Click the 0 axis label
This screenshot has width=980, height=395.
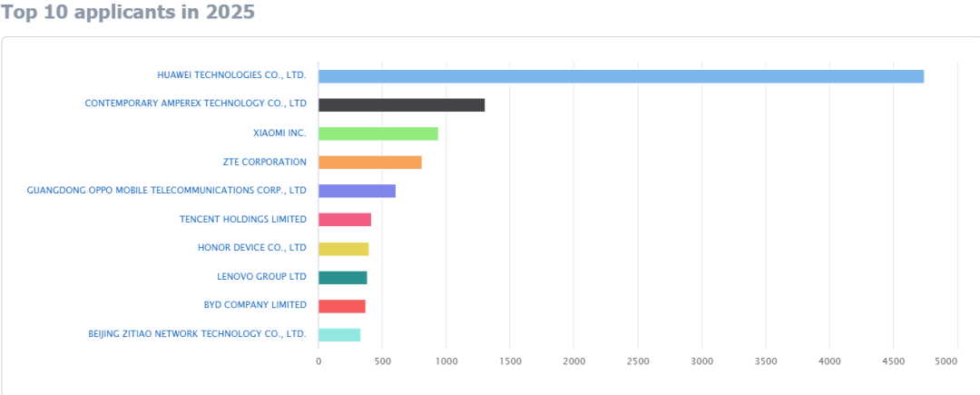click(x=318, y=361)
